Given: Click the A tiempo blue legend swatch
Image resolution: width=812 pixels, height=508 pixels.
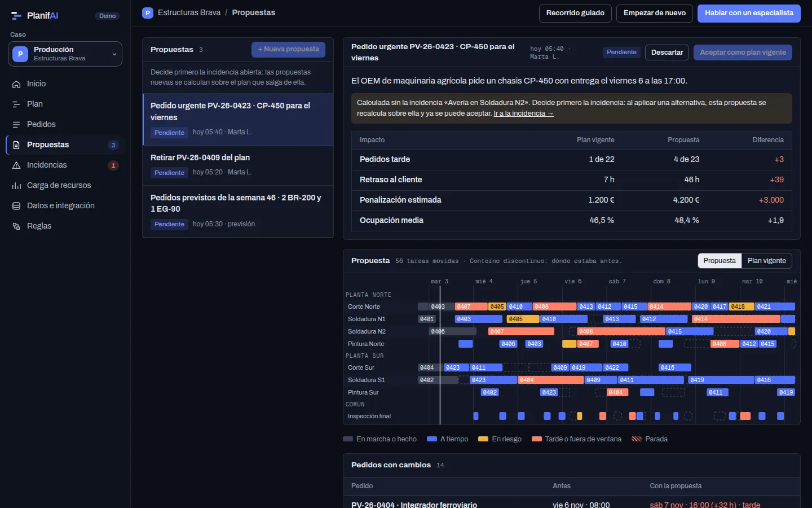Looking at the screenshot, I should (x=432, y=439).
